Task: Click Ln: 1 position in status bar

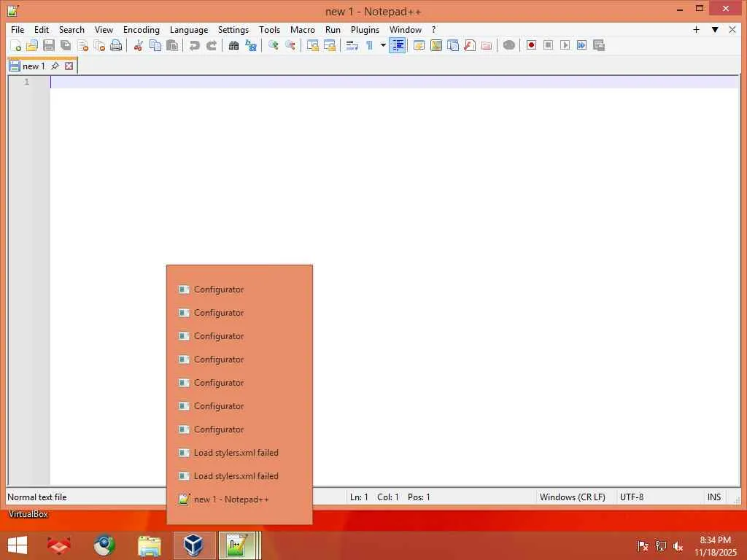Action: [x=359, y=497]
